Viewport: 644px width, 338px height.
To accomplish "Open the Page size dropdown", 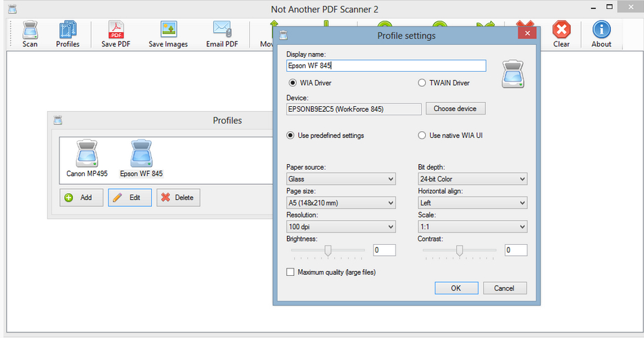I will [341, 203].
